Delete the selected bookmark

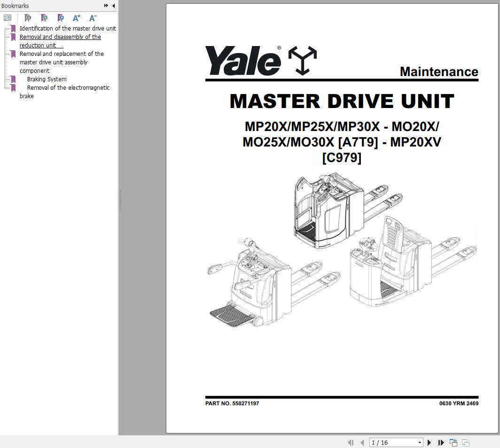[28, 17]
